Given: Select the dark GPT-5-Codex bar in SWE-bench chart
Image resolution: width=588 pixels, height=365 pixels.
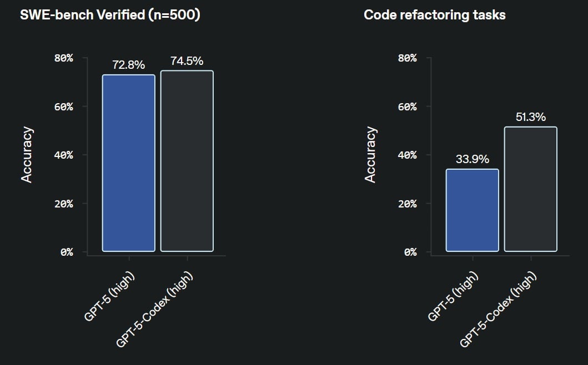Looking at the screenshot, I should tap(187, 161).
